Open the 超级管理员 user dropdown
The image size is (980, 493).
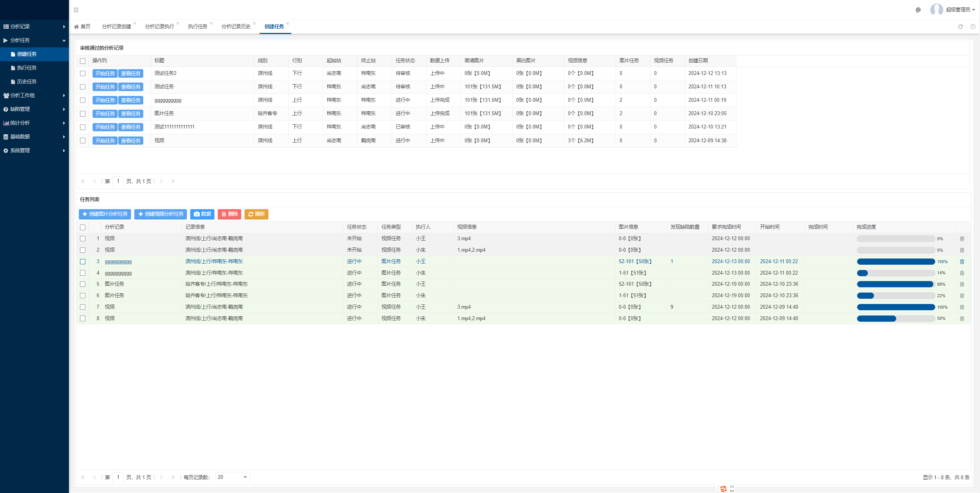tap(960, 10)
